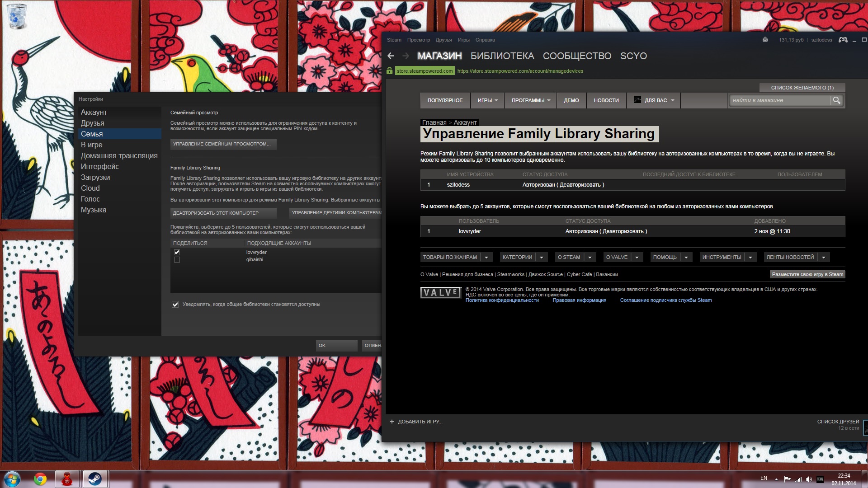Open the Recycle Bin desktop icon
The width and height of the screenshot is (868, 488).
pos(17,16)
